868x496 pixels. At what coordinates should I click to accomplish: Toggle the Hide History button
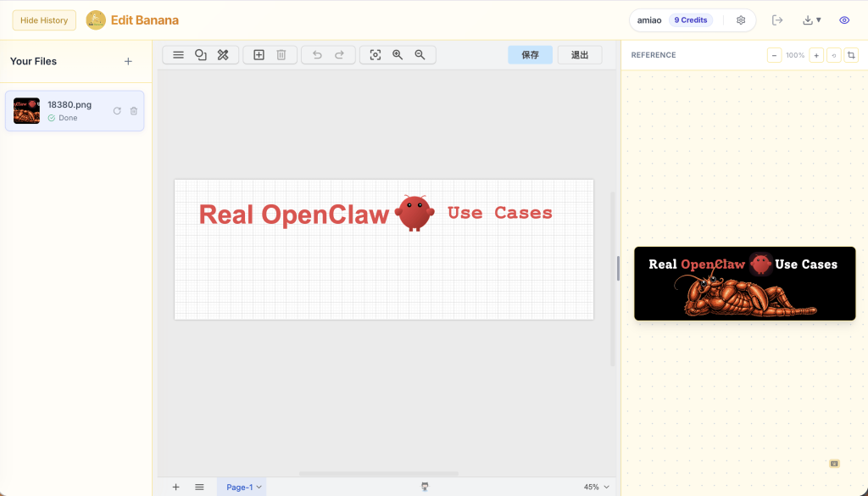click(44, 20)
